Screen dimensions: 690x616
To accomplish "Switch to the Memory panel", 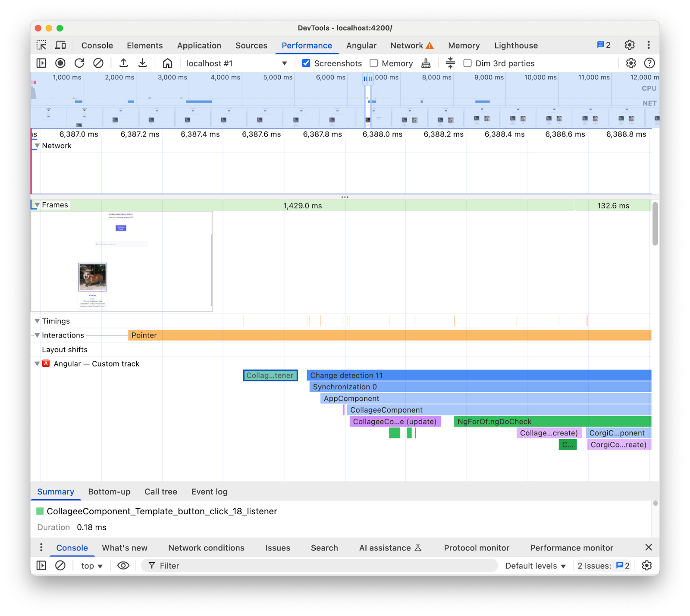I will 464,45.
